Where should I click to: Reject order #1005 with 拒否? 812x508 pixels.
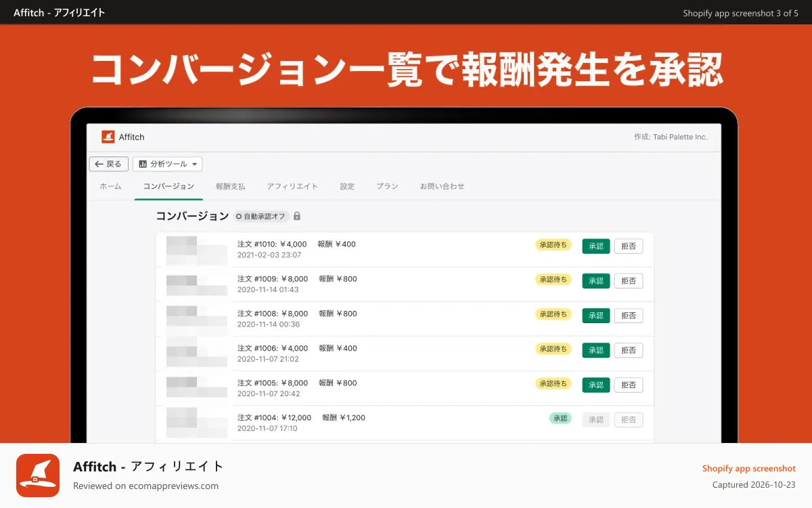point(629,385)
